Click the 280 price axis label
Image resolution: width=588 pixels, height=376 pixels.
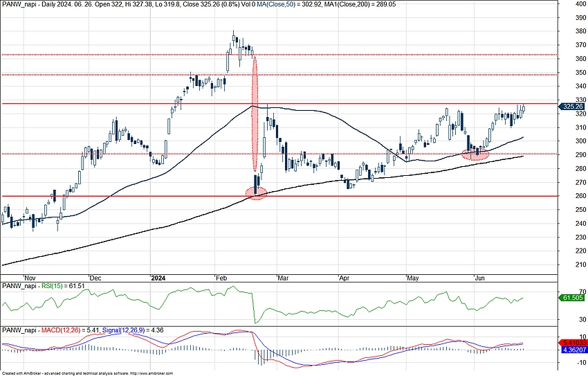(x=581, y=169)
